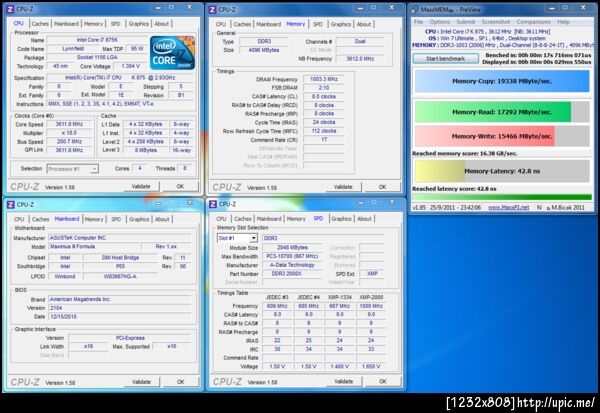
Task: Switch to Caches tab in top-left CPU-Z window
Action: 40,24
